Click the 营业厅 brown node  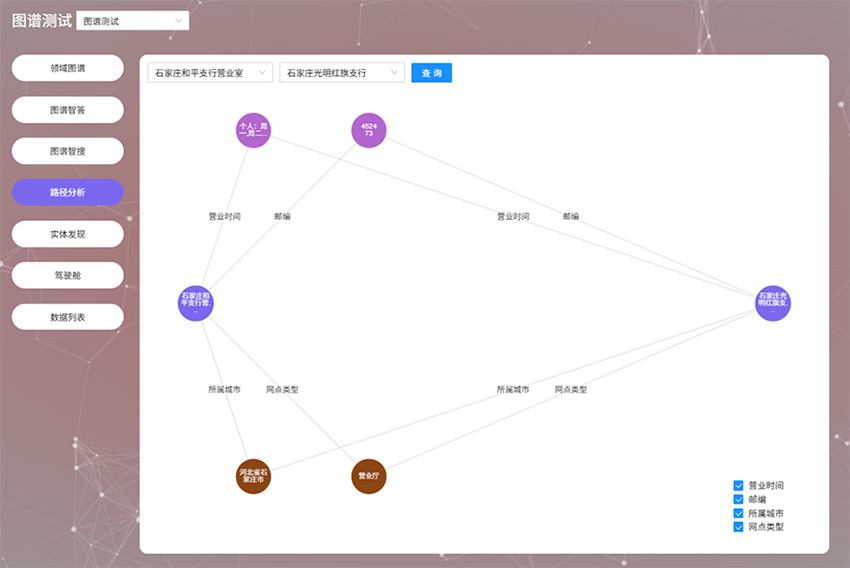368,476
